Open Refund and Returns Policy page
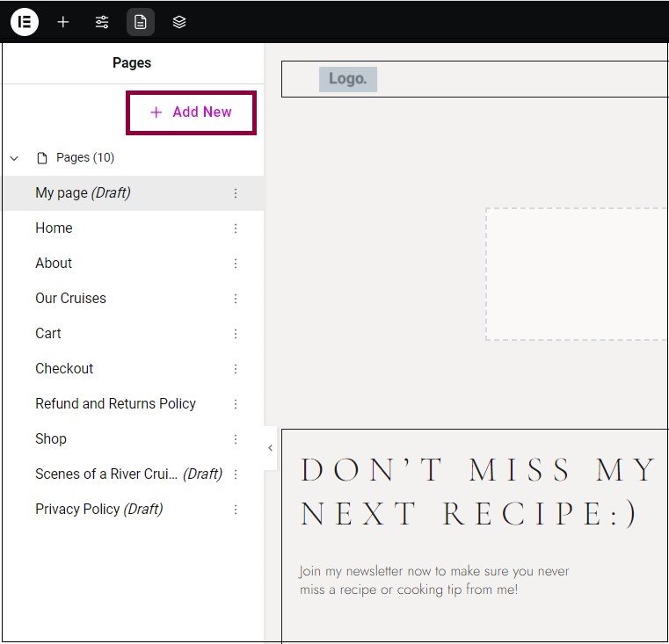This screenshot has height=644, width=669. pyautogui.click(x=116, y=404)
